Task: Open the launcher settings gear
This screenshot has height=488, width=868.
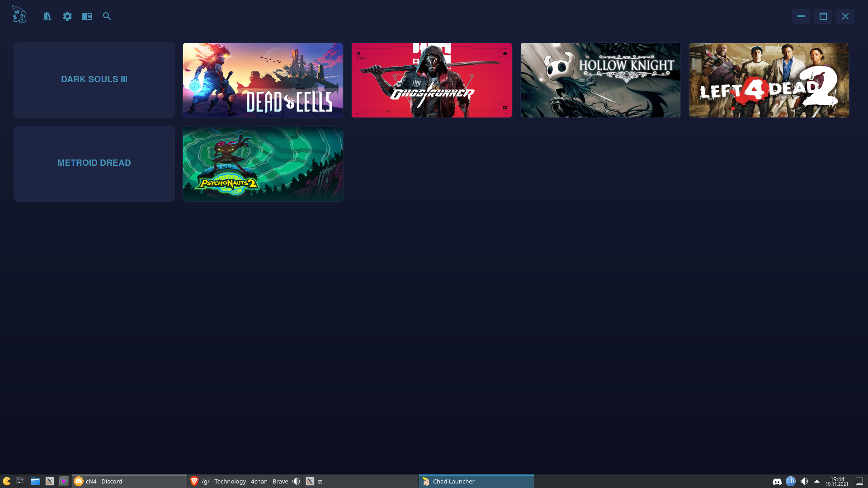Action: (x=67, y=16)
